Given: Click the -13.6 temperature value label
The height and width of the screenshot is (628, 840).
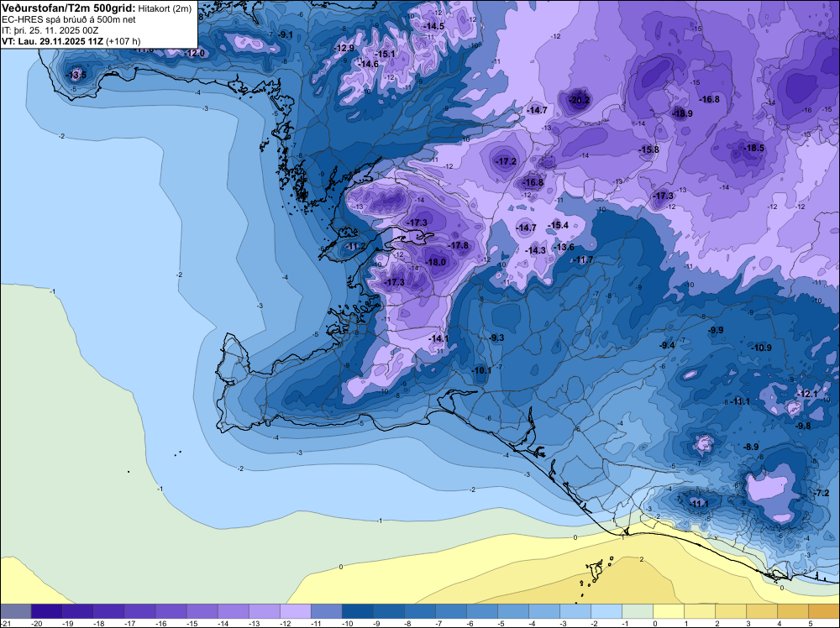Looking at the screenshot, I should point(564,248).
